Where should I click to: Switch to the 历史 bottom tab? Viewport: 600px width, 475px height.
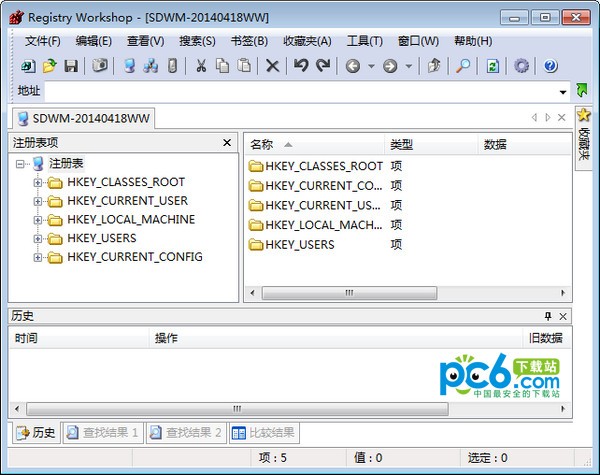click(36, 433)
